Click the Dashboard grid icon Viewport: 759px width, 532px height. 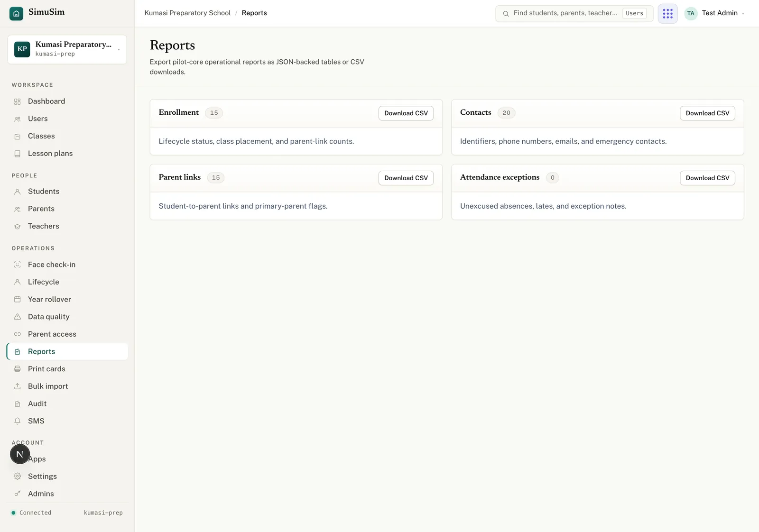pyautogui.click(x=18, y=101)
